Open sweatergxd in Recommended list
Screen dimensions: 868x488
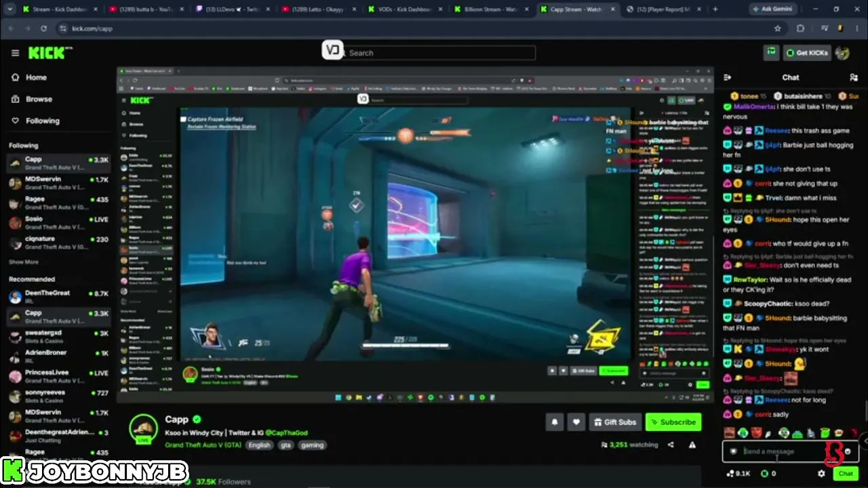point(58,337)
